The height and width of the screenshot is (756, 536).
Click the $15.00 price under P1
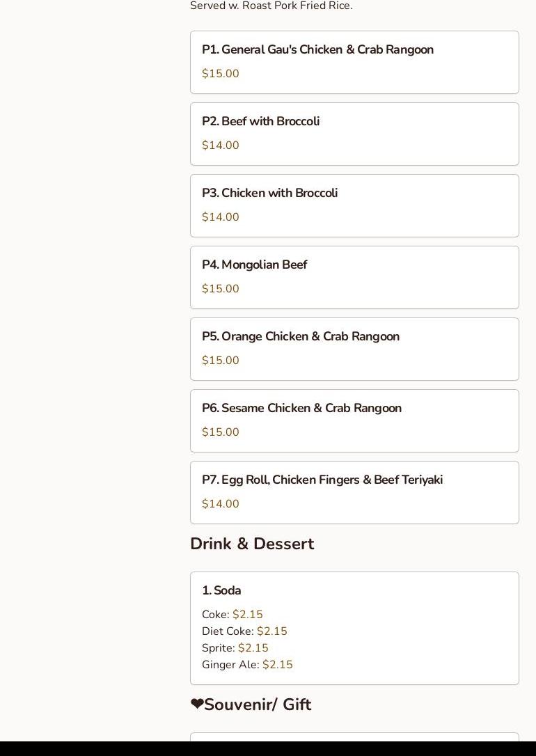(220, 74)
